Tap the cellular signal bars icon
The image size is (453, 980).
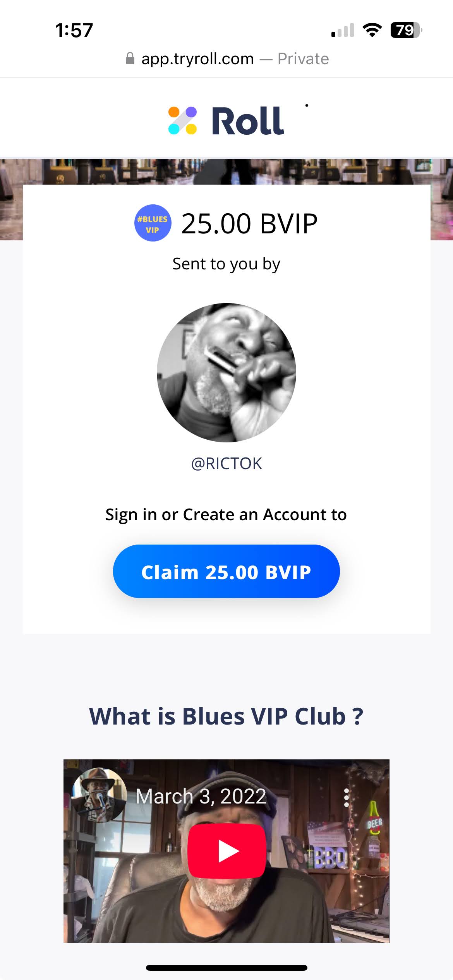click(343, 30)
